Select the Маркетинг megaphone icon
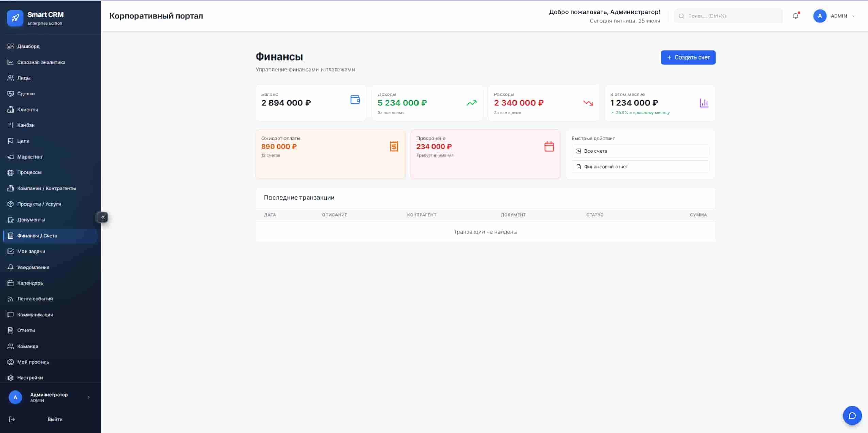868x433 pixels. pos(11,156)
